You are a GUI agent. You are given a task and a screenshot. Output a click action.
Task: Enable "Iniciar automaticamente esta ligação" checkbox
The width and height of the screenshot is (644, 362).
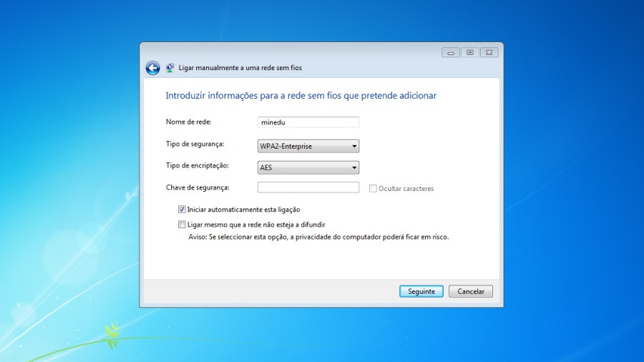click(182, 210)
